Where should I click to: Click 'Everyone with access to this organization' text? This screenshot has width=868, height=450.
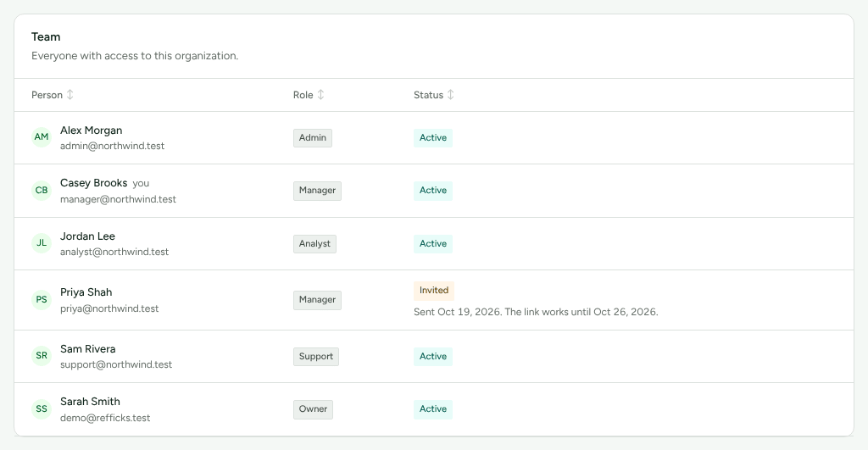tap(135, 56)
